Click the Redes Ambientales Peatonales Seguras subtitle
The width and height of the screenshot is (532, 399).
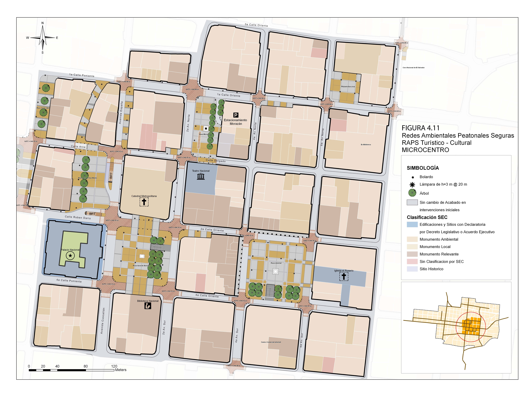(458, 136)
